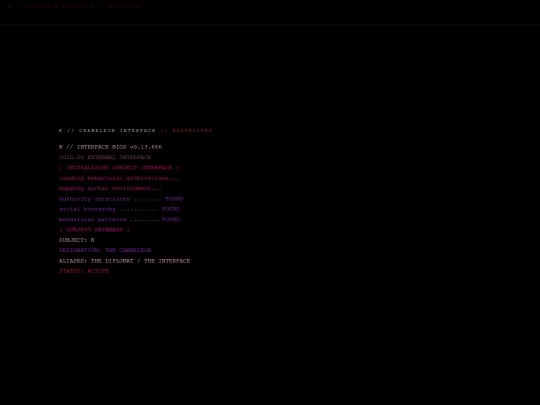Click 'VOID.OS EXTERNAL INTERFACE' line
The height and width of the screenshot is (405, 540).
(x=105, y=157)
